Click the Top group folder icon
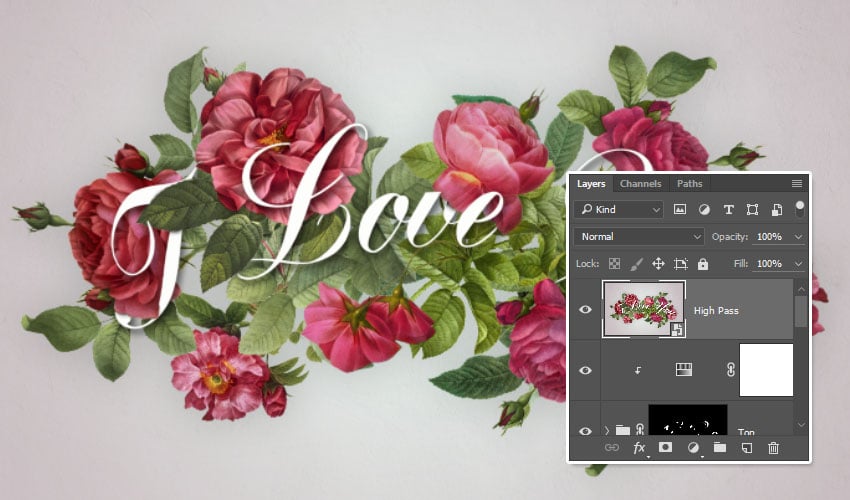Screen dimensions: 850x500 (x=623, y=431)
